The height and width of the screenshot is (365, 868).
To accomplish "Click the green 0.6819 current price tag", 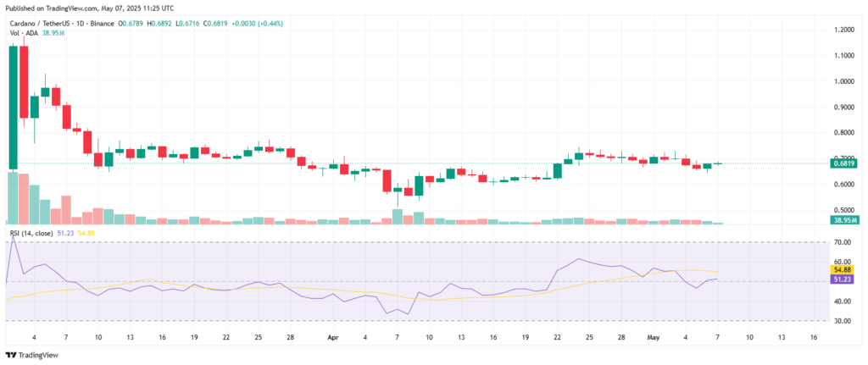I will pyautogui.click(x=841, y=163).
